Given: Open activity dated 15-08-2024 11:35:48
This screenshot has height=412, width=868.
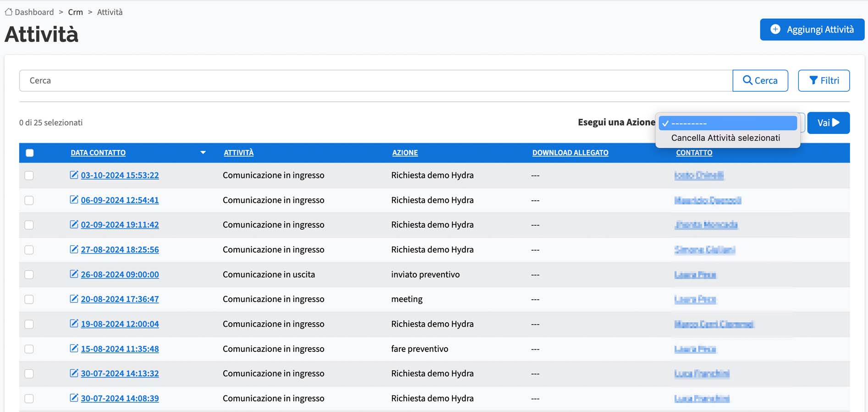Looking at the screenshot, I should tap(120, 349).
